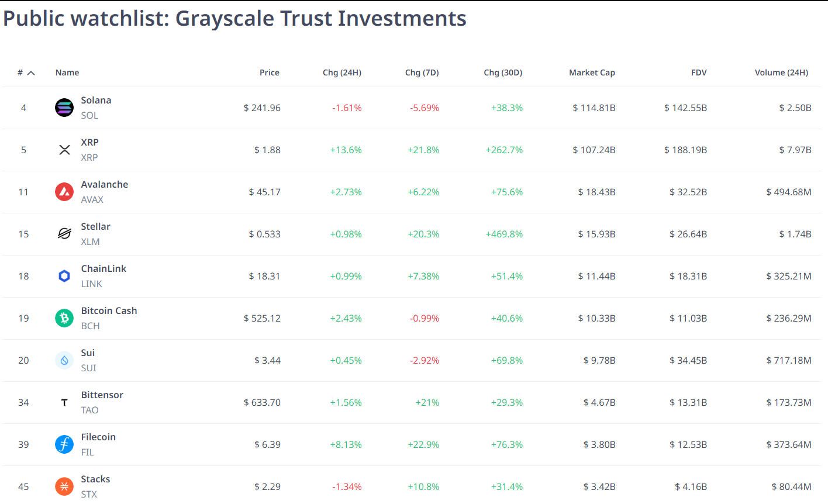Click the Bitcoin Cash coin logo
Screen dimensions: 828x504
coord(64,318)
